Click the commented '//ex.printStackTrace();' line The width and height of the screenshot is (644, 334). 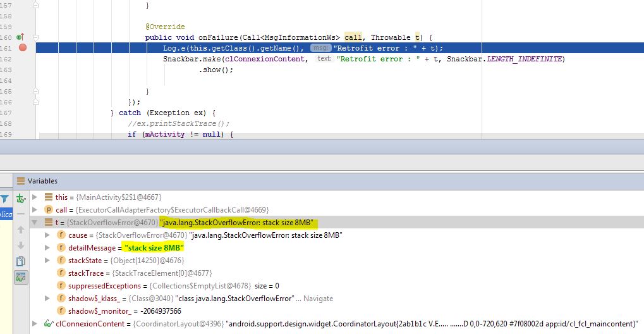[x=179, y=123]
